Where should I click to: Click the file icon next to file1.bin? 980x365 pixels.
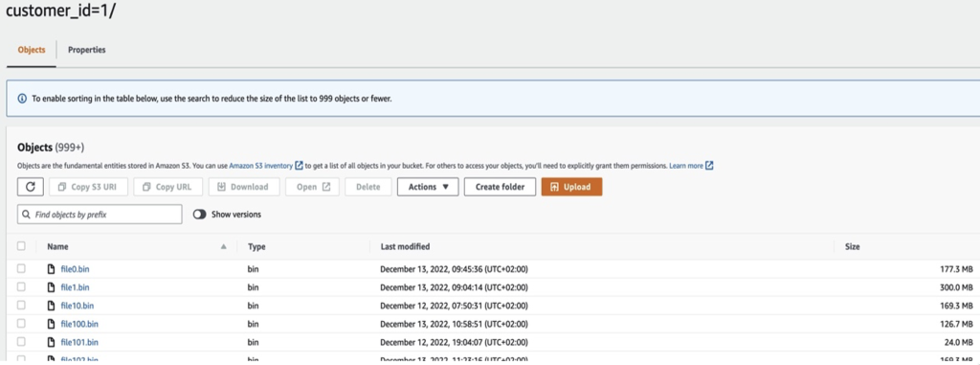[x=52, y=287]
